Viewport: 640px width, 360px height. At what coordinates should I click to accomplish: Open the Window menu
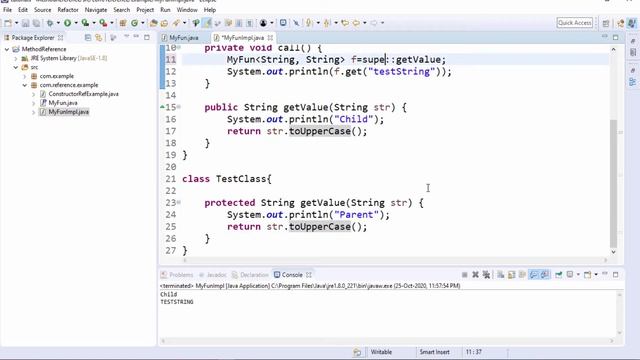pos(187,10)
